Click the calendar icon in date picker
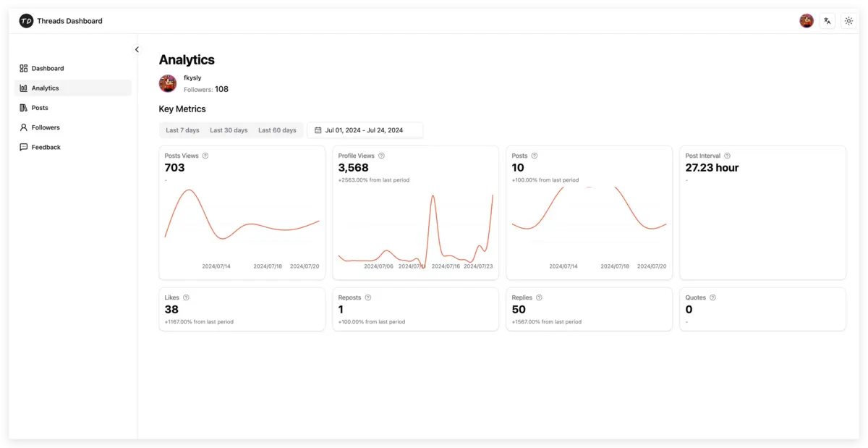Screen dimensions: 868x448 pyautogui.click(x=318, y=130)
